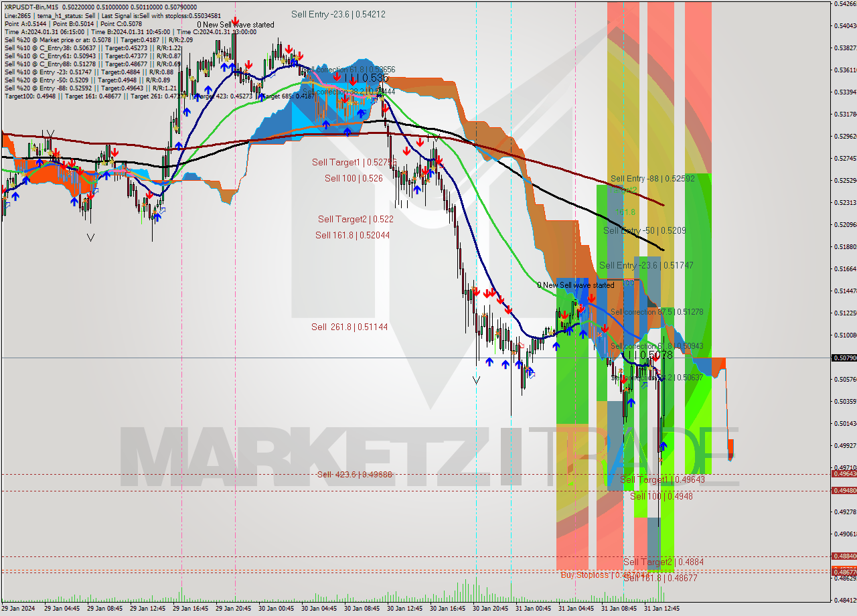Click the 0.51880 price axis value

(x=845, y=246)
